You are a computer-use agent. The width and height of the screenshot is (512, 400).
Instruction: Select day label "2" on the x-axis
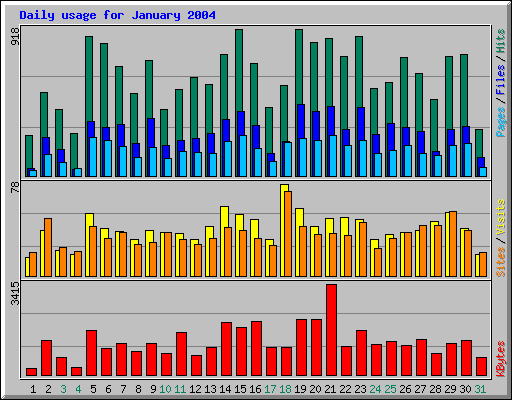click(48, 389)
